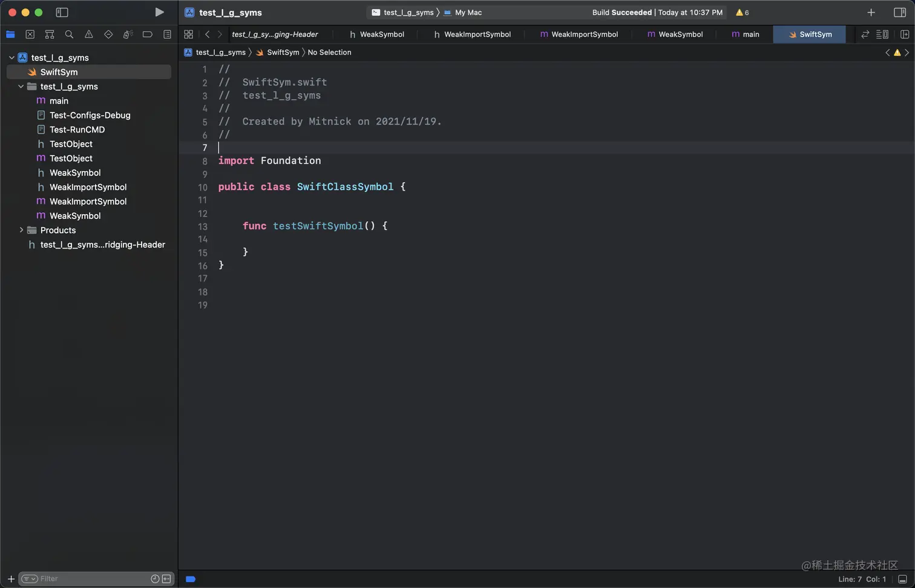915x588 pixels.
Task: Switch to the main tab
Action: tap(745, 34)
